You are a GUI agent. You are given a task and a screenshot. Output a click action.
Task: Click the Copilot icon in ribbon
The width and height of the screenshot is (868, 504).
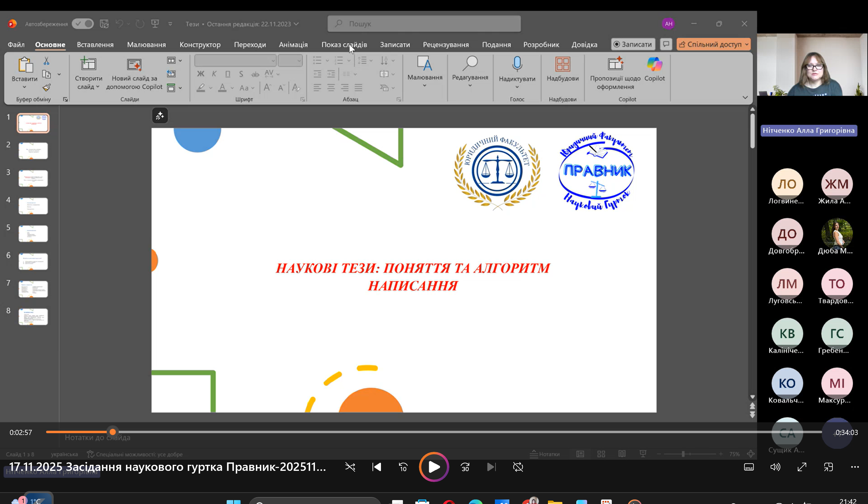pyautogui.click(x=654, y=65)
